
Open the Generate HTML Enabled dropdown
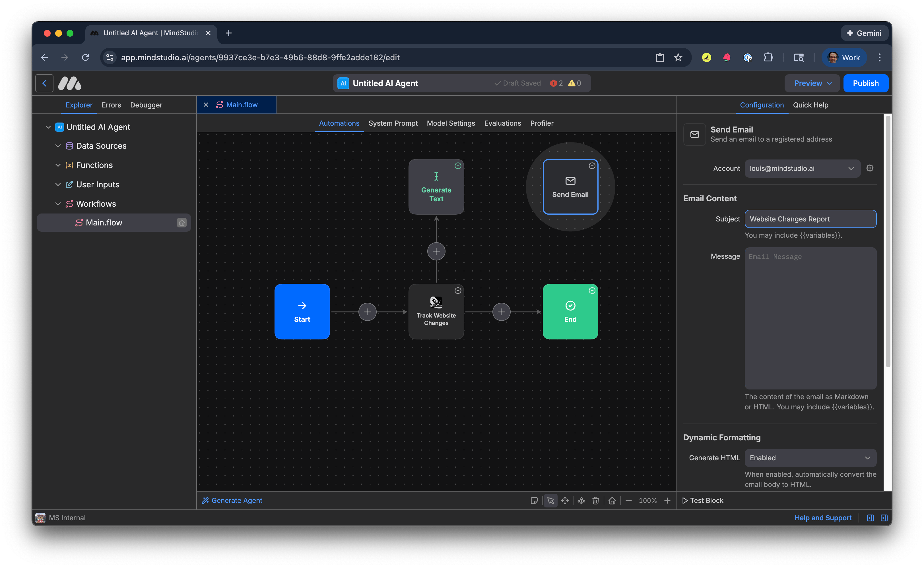pos(810,458)
